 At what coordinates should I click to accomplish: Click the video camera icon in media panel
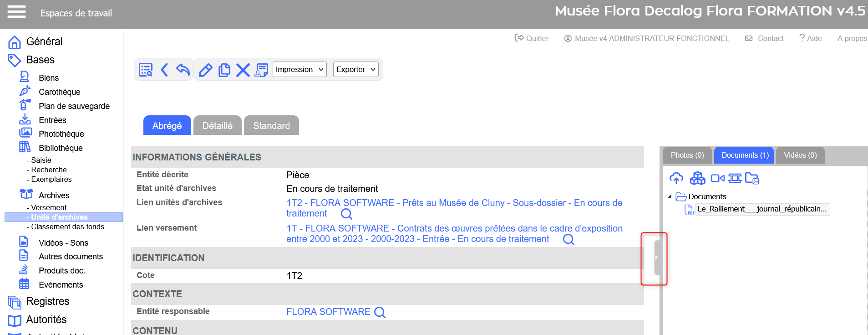[717, 178]
